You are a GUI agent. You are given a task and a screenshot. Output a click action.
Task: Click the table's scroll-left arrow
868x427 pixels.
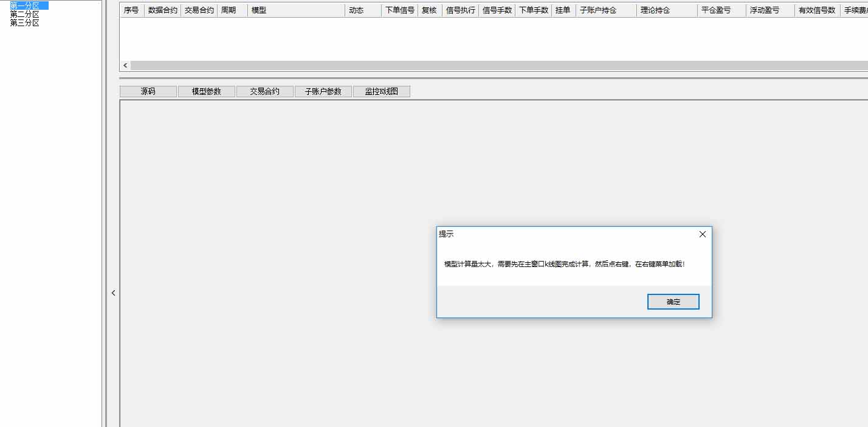point(125,65)
